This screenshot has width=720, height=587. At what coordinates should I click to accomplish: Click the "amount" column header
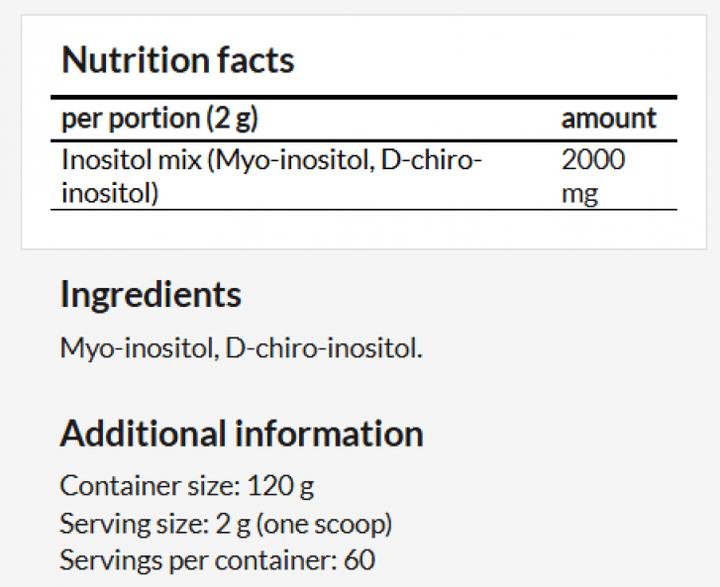point(609,118)
